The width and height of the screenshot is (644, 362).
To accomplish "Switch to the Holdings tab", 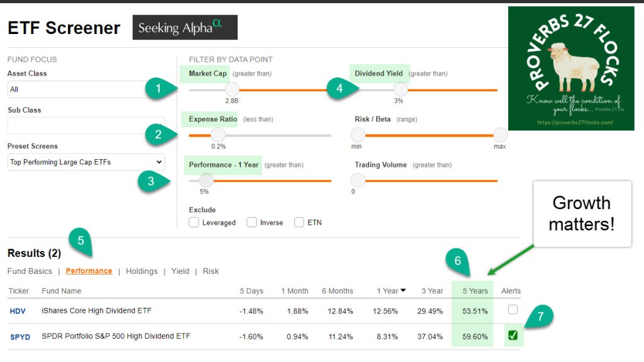I will [142, 271].
